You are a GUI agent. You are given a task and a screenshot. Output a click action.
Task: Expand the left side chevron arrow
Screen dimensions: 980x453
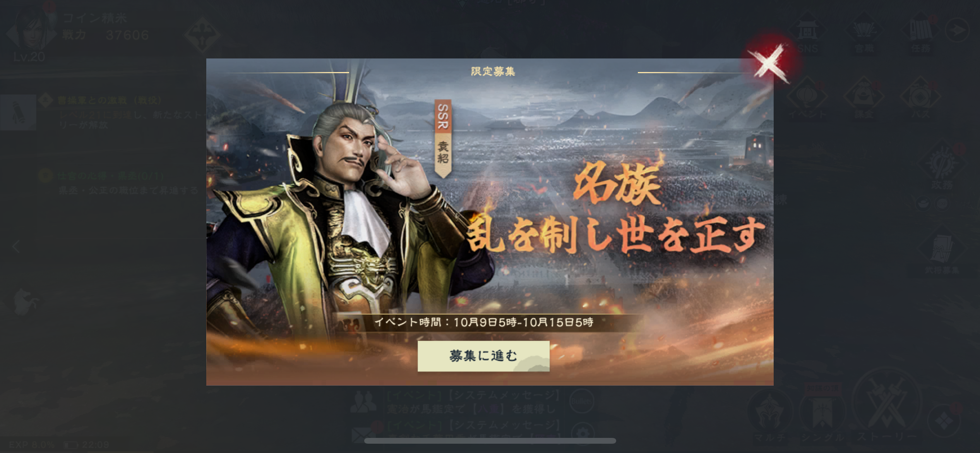click(15, 247)
